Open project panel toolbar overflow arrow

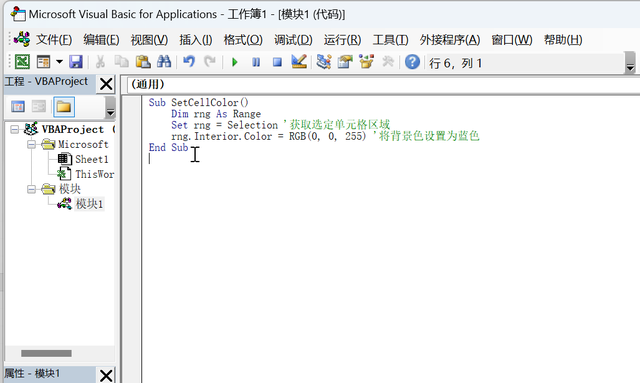(x=110, y=107)
